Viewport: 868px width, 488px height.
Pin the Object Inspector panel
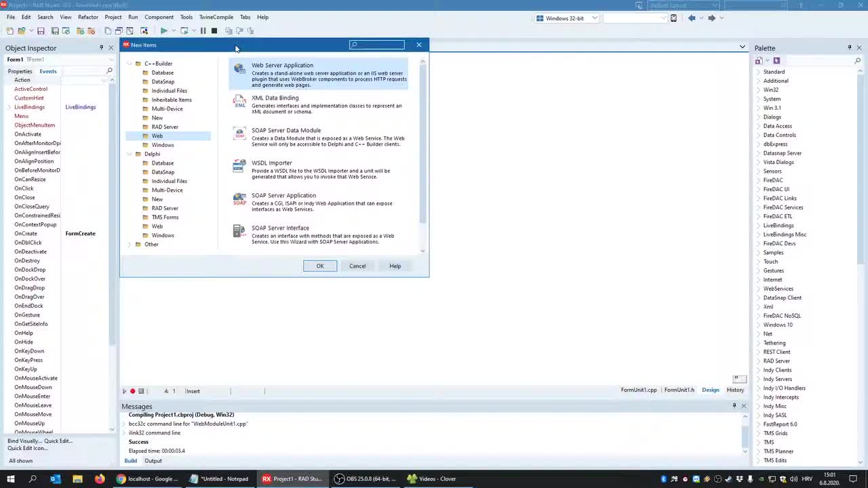point(101,47)
